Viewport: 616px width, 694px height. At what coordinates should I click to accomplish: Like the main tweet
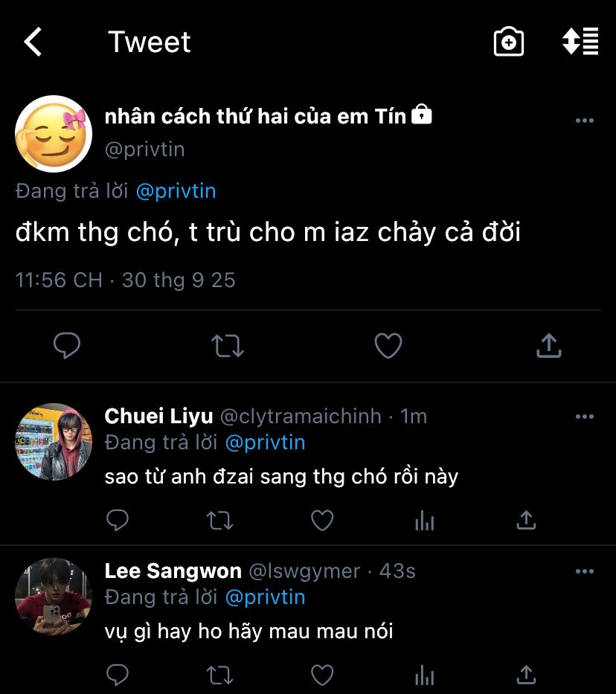click(388, 345)
